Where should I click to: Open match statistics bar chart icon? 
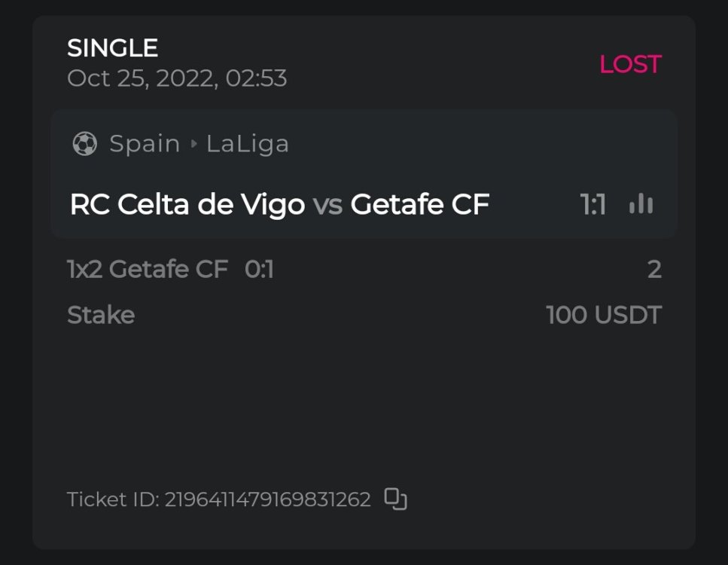(x=641, y=204)
